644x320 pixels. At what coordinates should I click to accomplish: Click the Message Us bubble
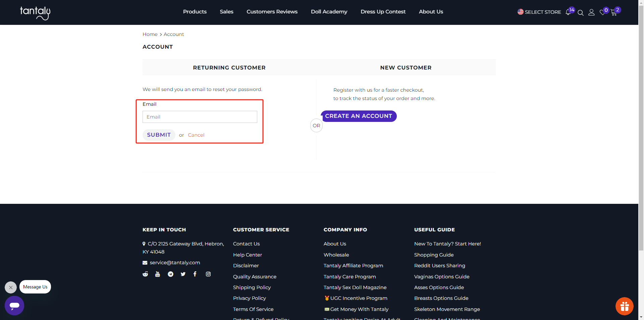(35, 287)
